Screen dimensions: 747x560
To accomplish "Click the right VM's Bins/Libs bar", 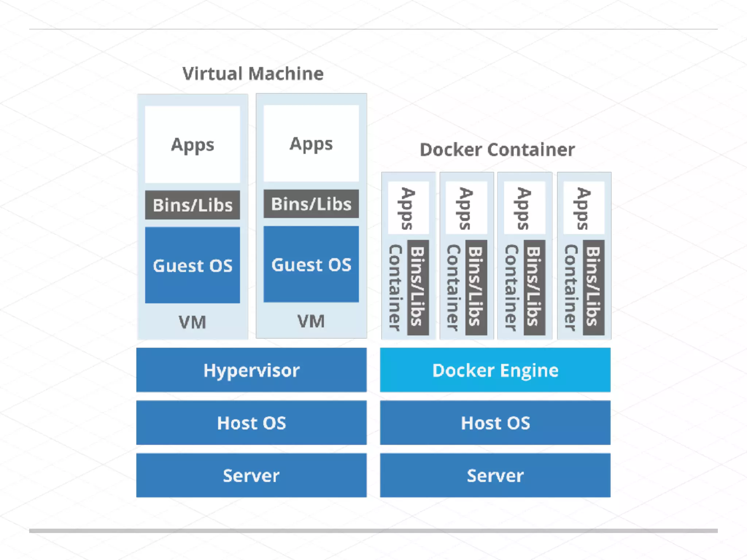I will 311,204.
